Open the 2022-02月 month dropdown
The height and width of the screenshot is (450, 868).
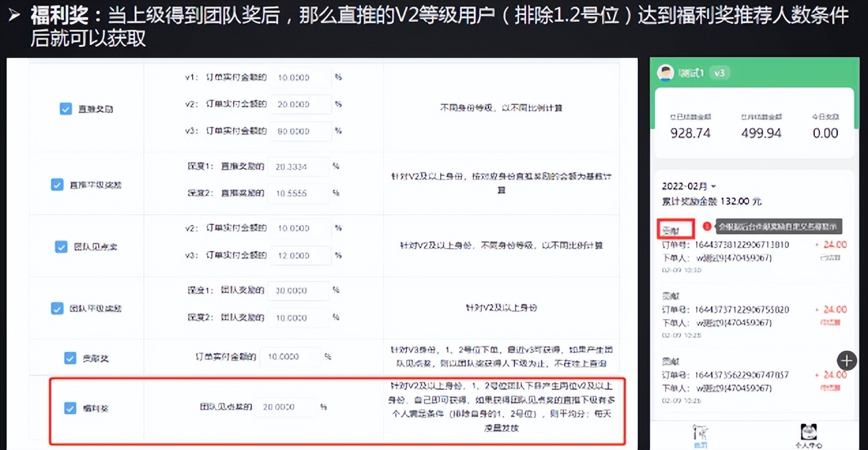[687, 185]
